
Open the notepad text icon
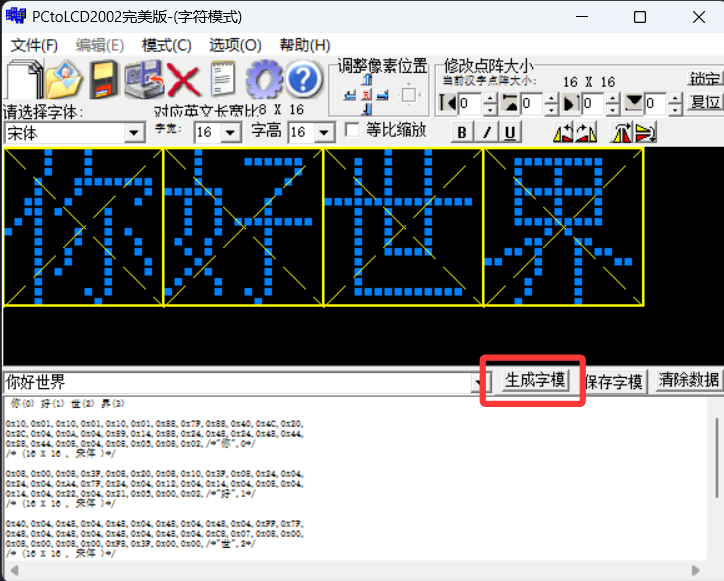click(223, 79)
